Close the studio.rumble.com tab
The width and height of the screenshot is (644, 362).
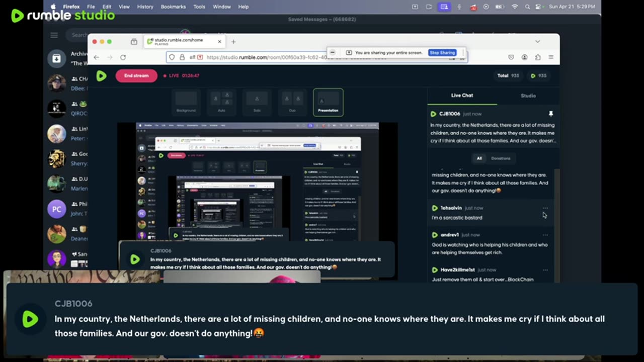219,42
